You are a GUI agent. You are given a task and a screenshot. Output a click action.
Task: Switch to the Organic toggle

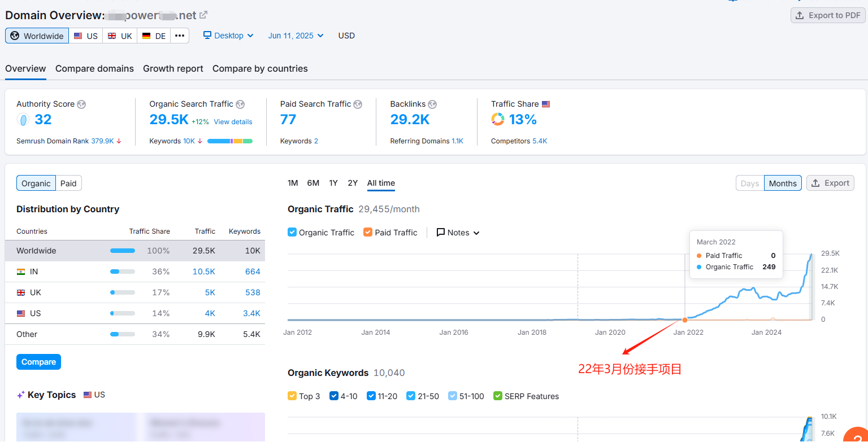36,183
